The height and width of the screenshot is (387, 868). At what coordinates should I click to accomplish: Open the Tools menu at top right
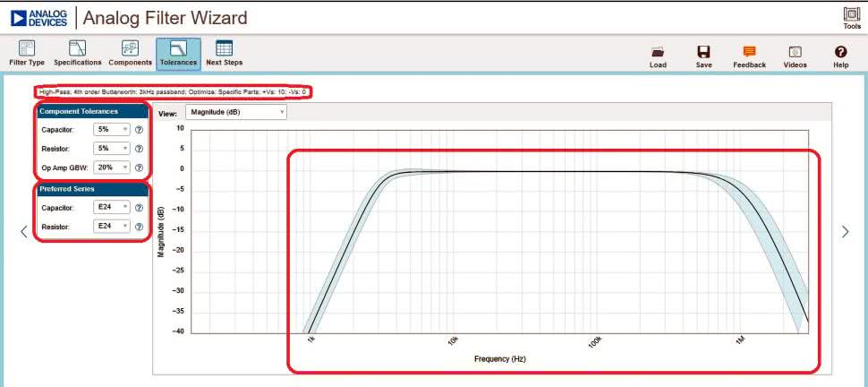click(851, 17)
